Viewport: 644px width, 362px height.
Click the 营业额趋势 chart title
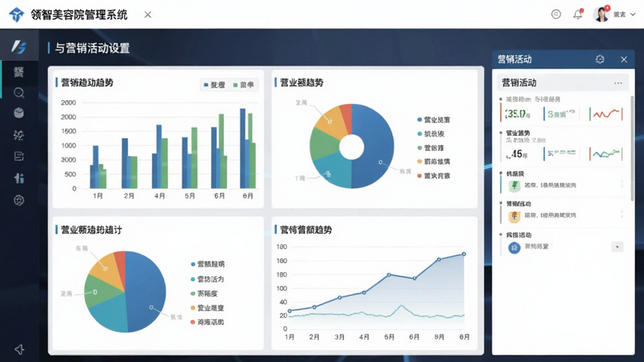301,83
